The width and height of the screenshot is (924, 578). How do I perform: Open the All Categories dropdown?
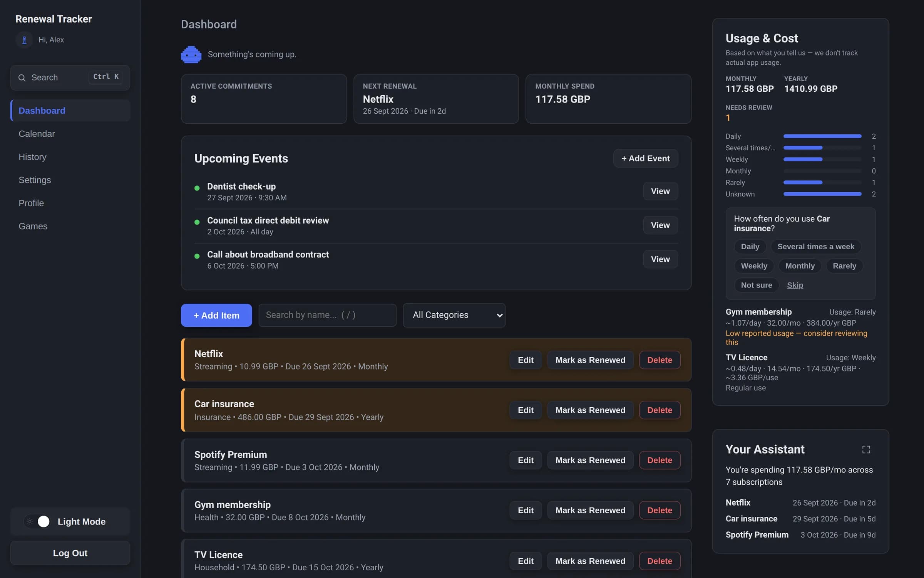454,315
